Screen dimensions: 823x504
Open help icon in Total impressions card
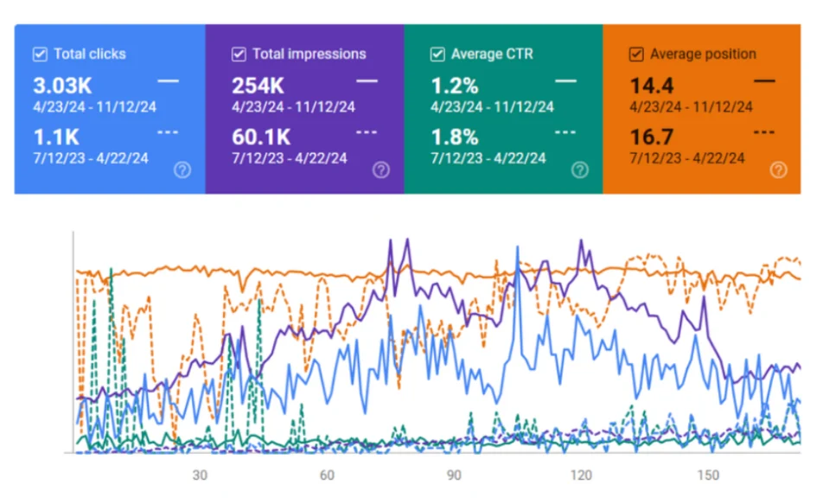[381, 170]
